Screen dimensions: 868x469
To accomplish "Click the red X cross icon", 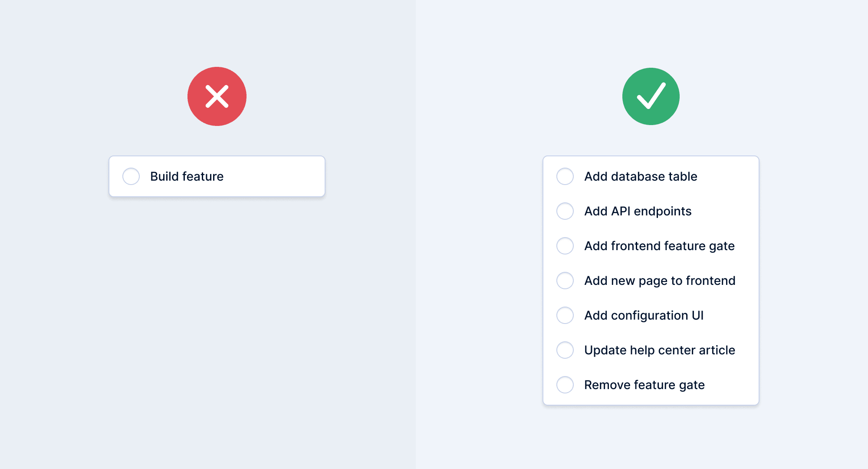I will click(217, 96).
